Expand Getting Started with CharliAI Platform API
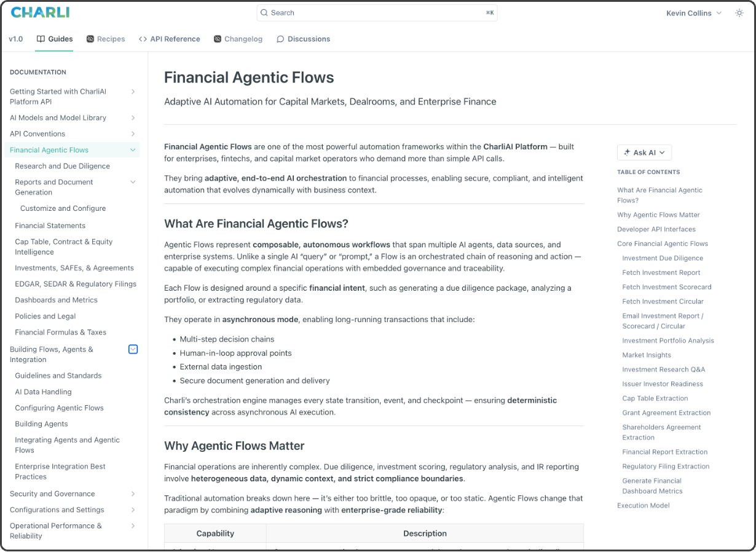This screenshot has height=552, width=756. (x=133, y=92)
